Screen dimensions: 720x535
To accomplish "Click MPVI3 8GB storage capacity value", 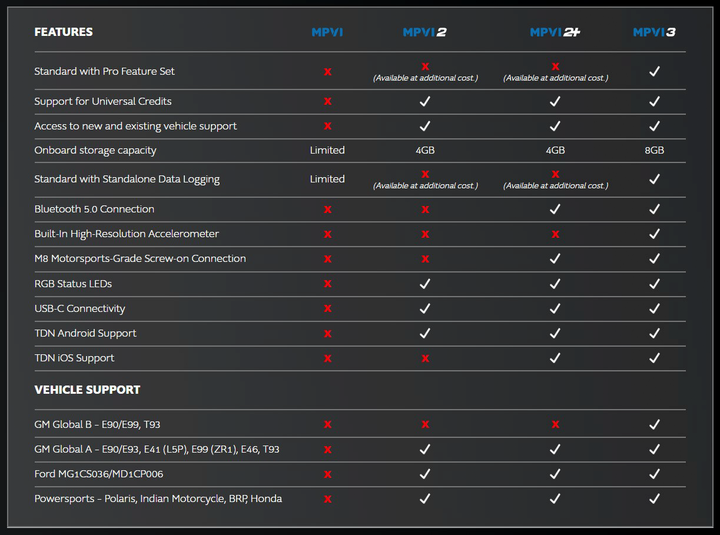I will point(654,150).
